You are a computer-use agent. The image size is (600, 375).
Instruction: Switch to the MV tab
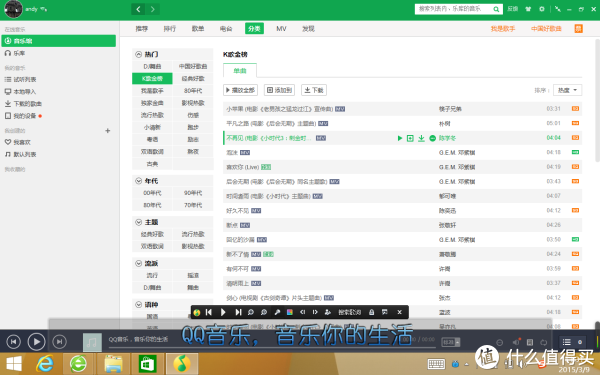pos(281,29)
